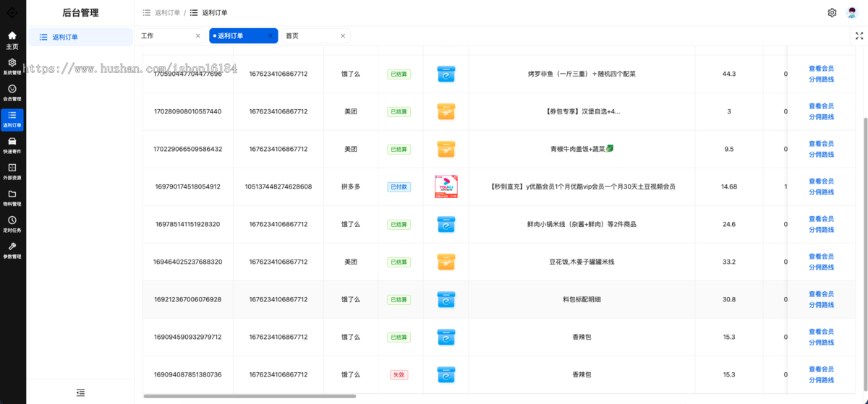
Task: Click the 后台管理 title text
Action: (x=80, y=13)
